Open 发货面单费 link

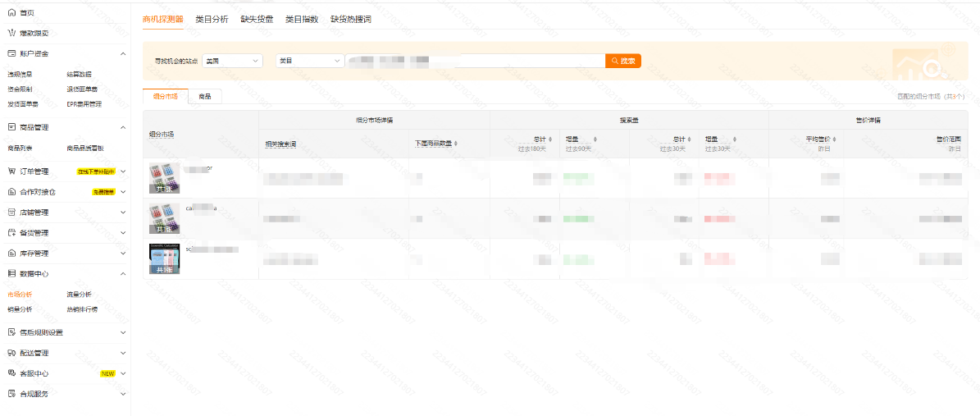(22, 104)
